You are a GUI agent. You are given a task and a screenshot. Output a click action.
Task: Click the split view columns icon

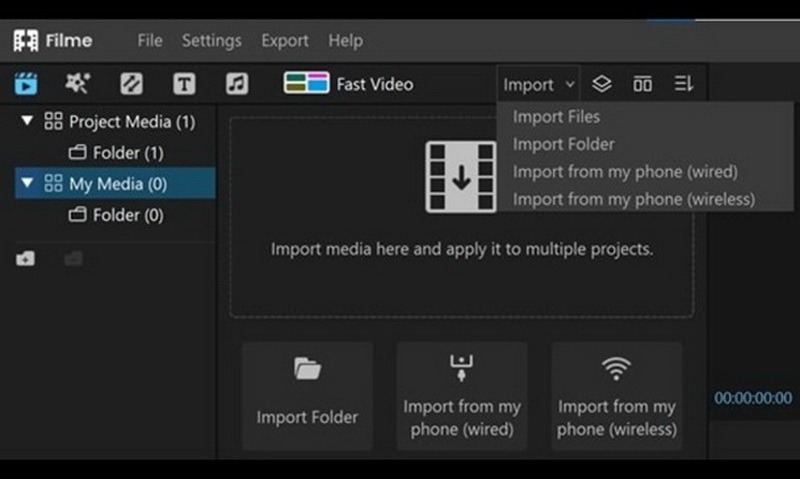tap(642, 84)
